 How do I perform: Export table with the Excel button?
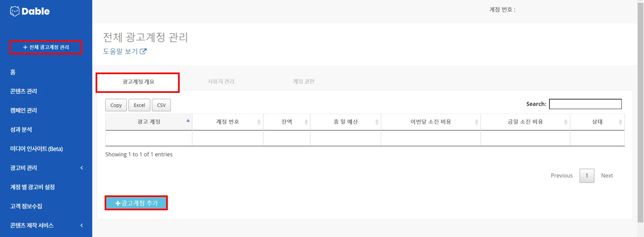pos(139,105)
